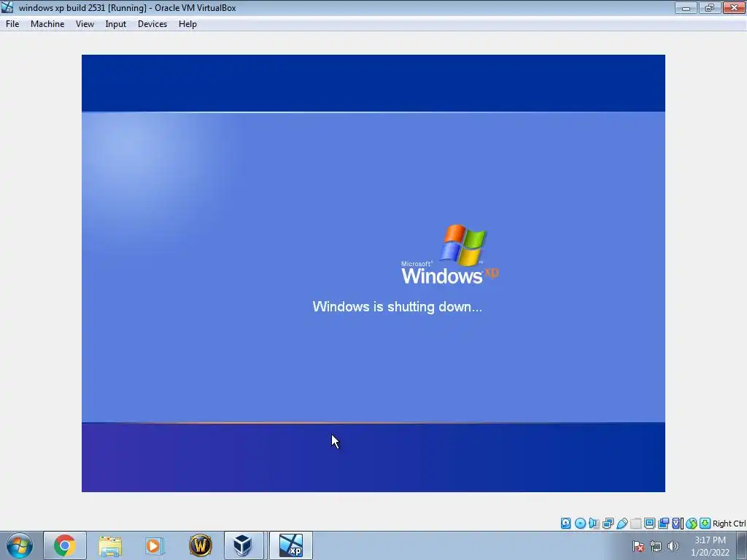Viewport: 747px width, 560px height.
Task: Click the Show Desktop strip
Action: (742, 545)
